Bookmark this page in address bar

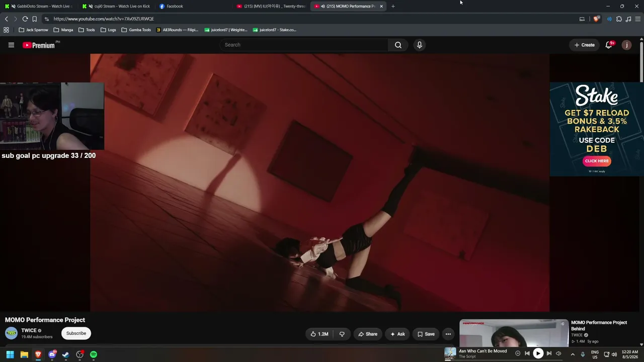pyautogui.click(x=34, y=19)
